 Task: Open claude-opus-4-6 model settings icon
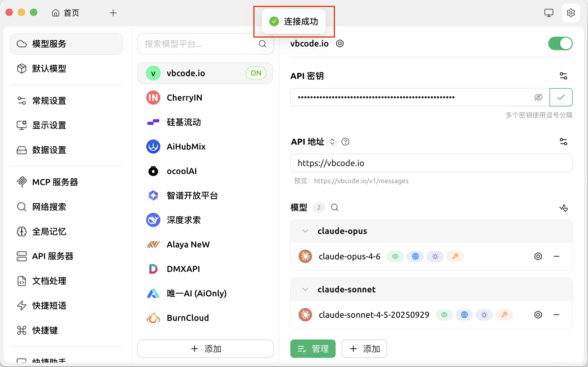coord(538,256)
